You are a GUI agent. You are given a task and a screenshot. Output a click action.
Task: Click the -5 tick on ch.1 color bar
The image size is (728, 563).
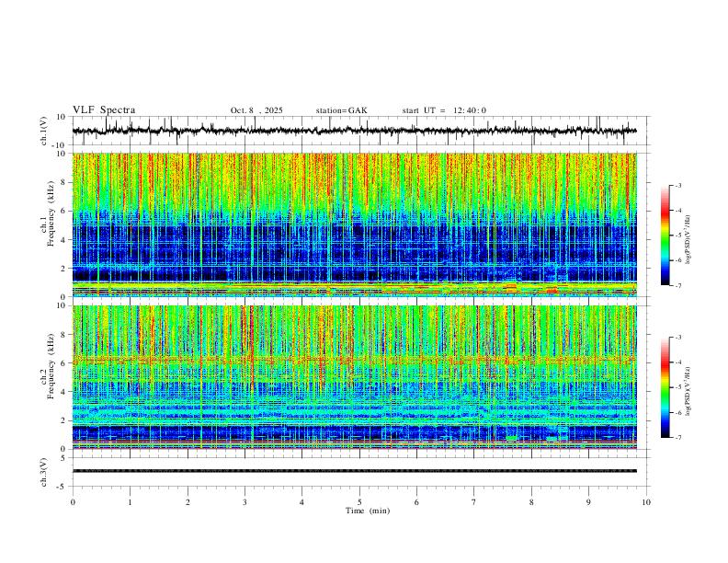coord(677,236)
